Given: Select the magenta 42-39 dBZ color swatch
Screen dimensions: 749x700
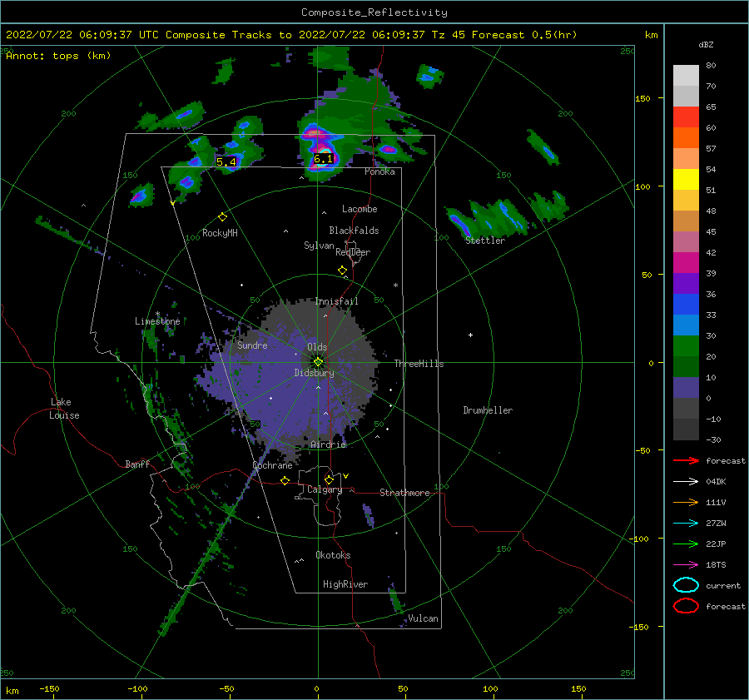Looking at the screenshot, I should click(686, 262).
